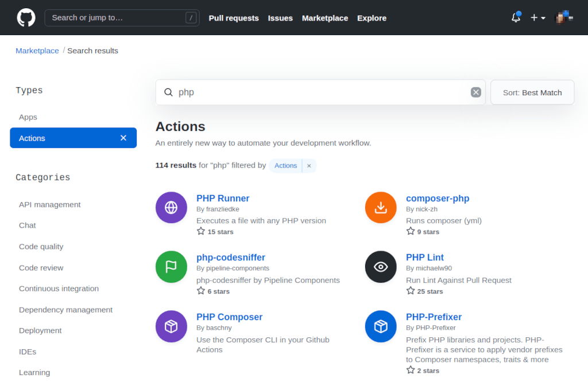Filter by Code quality category
Screen dimensions: 588x386
click(41, 247)
